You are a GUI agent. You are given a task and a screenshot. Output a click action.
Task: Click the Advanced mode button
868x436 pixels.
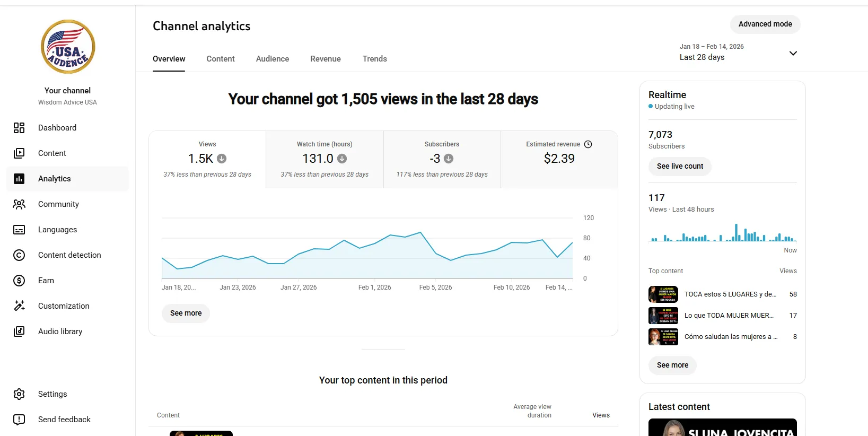pos(765,24)
